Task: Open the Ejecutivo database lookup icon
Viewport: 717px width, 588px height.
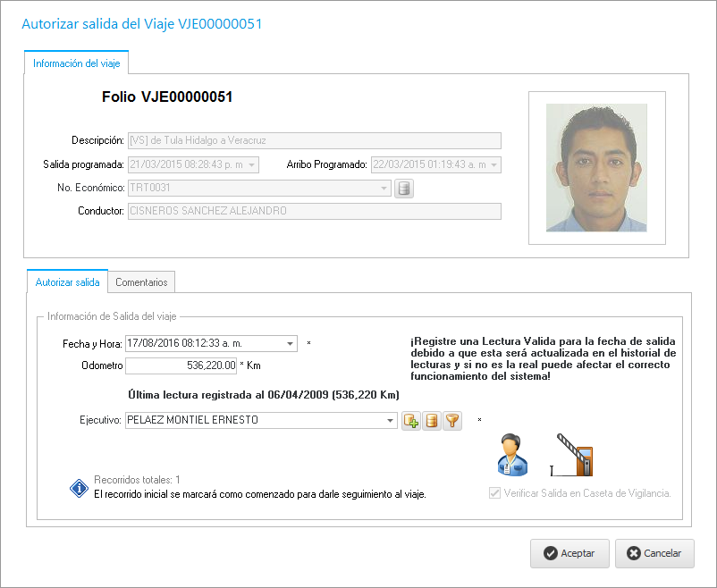Action: [x=432, y=421]
